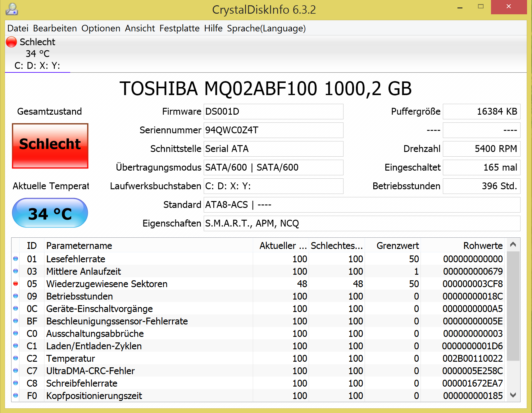Click the blue status dot for Laden/Entladen-Zyklen row
This screenshot has width=532, height=413.
(x=16, y=346)
